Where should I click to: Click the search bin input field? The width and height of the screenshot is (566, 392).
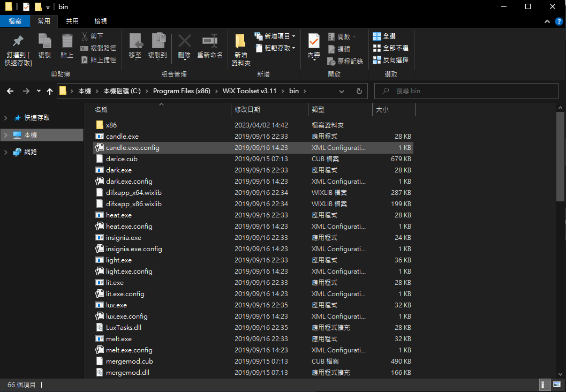466,91
